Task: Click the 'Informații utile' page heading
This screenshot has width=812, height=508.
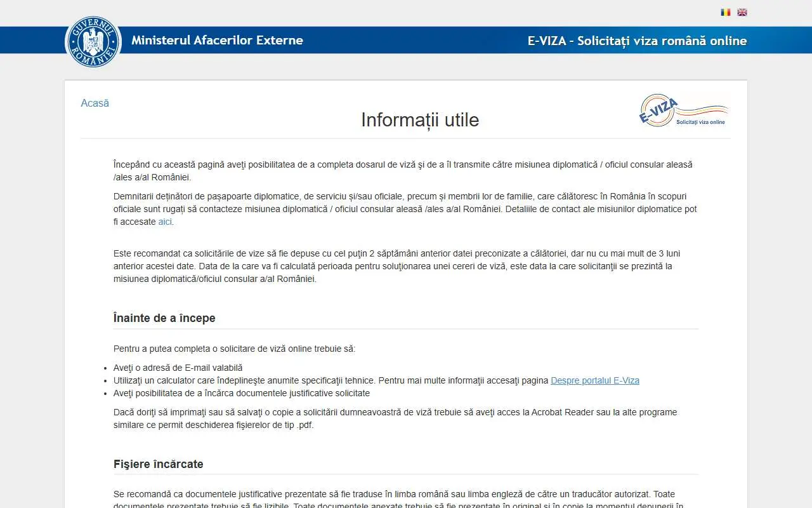Action: coord(420,119)
